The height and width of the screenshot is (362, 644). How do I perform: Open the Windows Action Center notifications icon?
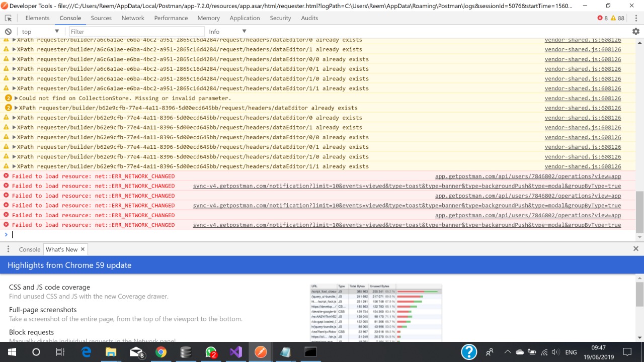point(627,352)
